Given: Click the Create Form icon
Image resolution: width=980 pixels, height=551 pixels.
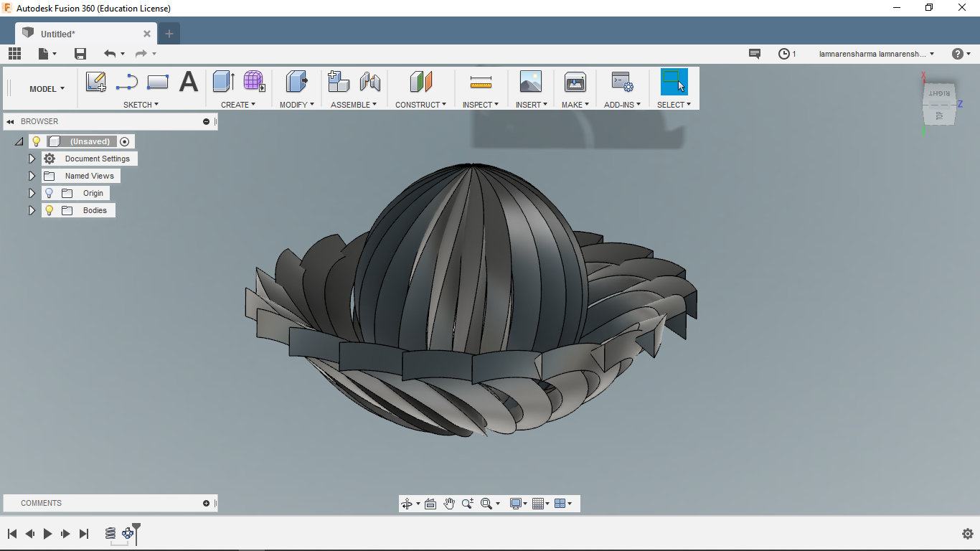Looking at the screenshot, I should pos(254,82).
